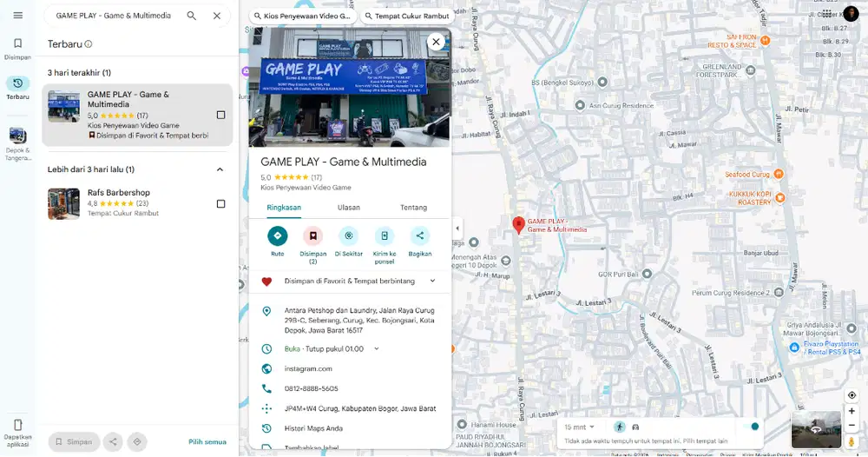Click the 17 reviews count in card

coord(316,178)
